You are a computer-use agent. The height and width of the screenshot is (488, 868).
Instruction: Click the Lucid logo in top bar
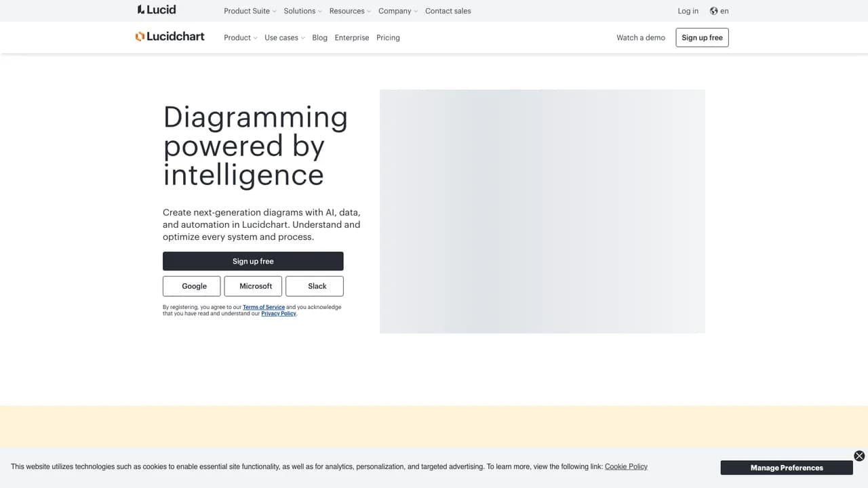click(x=157, y=9)
